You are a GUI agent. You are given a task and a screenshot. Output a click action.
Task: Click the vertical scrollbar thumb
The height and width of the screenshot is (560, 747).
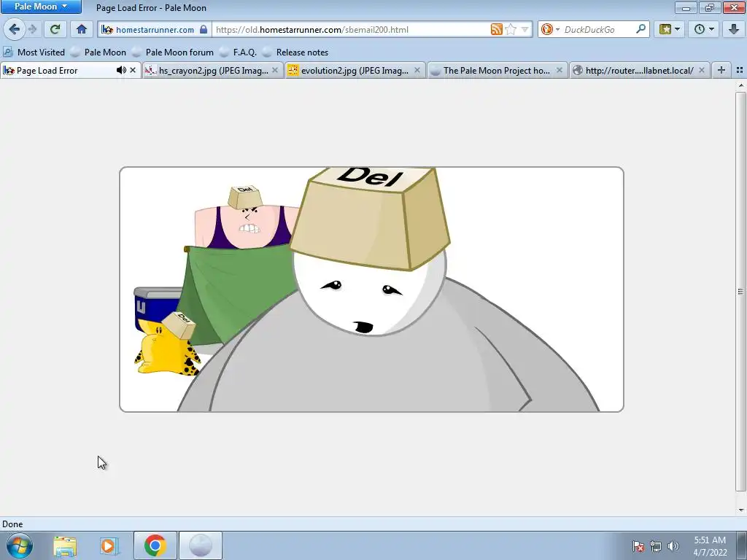[x=740, y=292]
